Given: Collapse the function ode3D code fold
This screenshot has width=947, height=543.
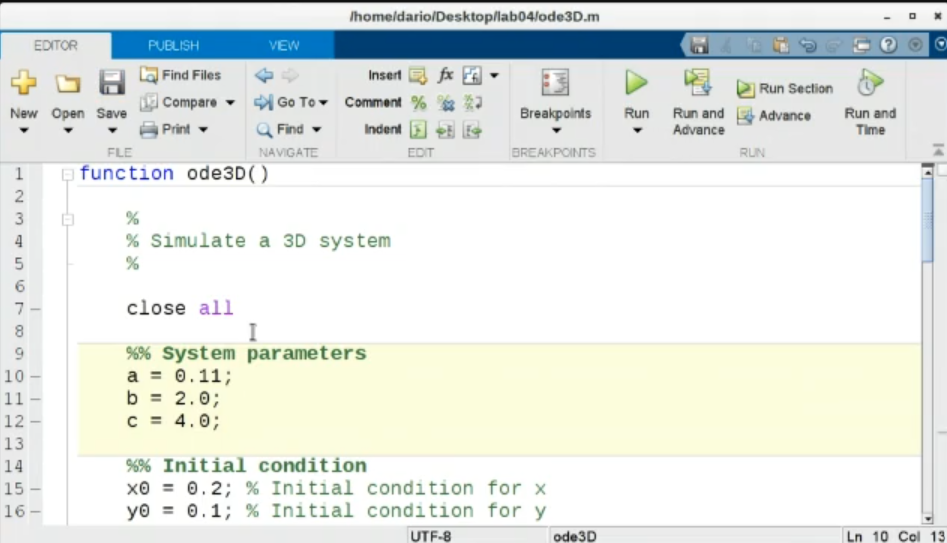Looking at the screenshot, I should point(68,174).
